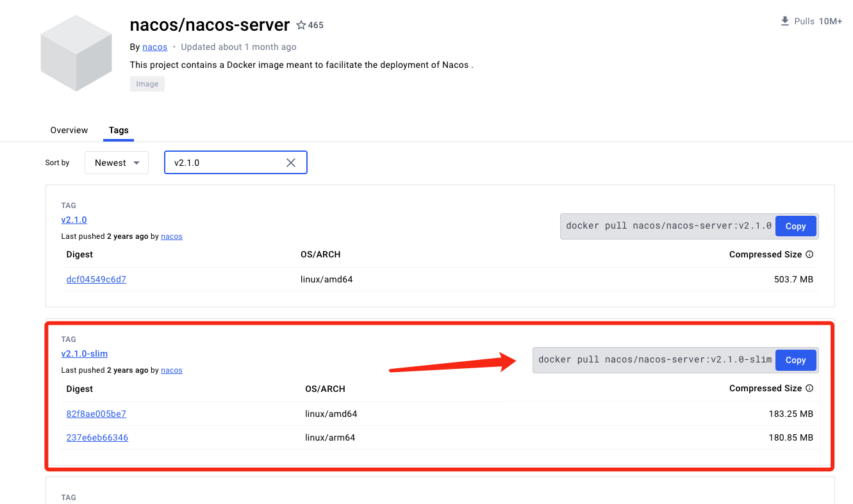Click the Image category badge
Viewport: 853px width, 504px height.
click(147, 84)
